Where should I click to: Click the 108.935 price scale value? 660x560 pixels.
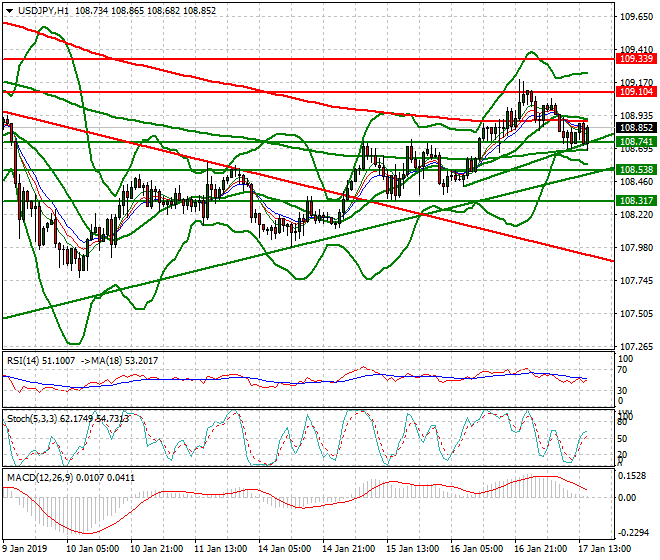pyautogui.click(x=636, y=116)
